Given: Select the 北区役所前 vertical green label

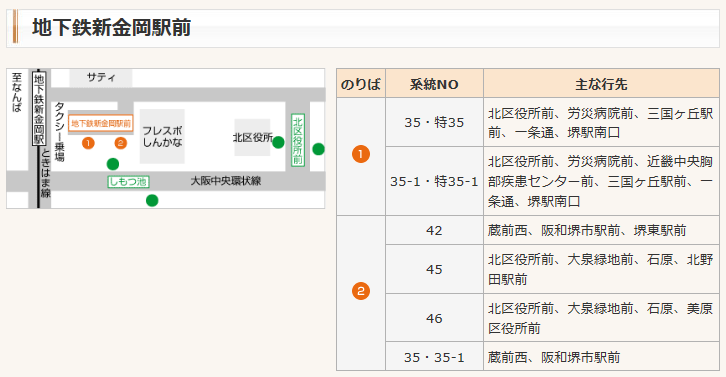Looking at the screenshot, I should point(297,140).
